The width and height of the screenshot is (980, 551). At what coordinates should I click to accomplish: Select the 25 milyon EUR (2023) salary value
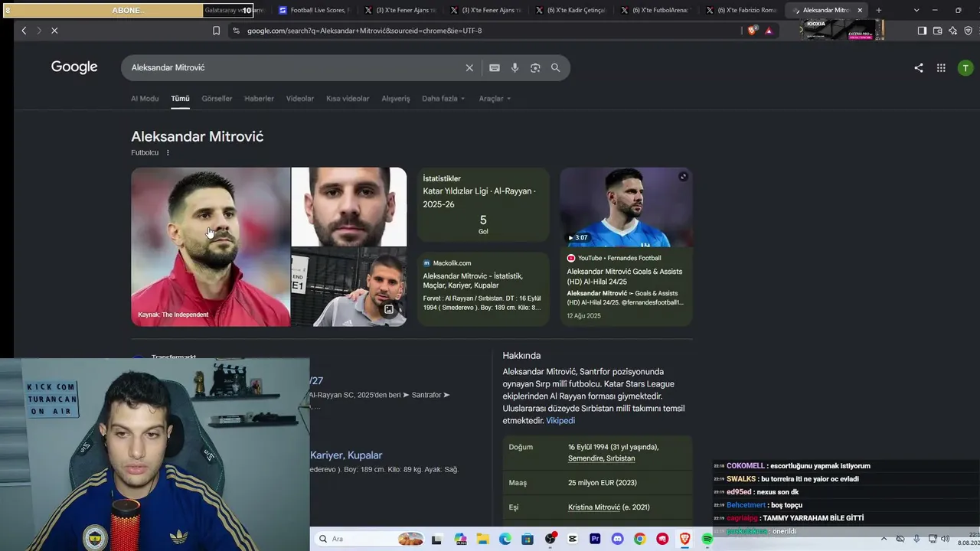pos(603,483)
